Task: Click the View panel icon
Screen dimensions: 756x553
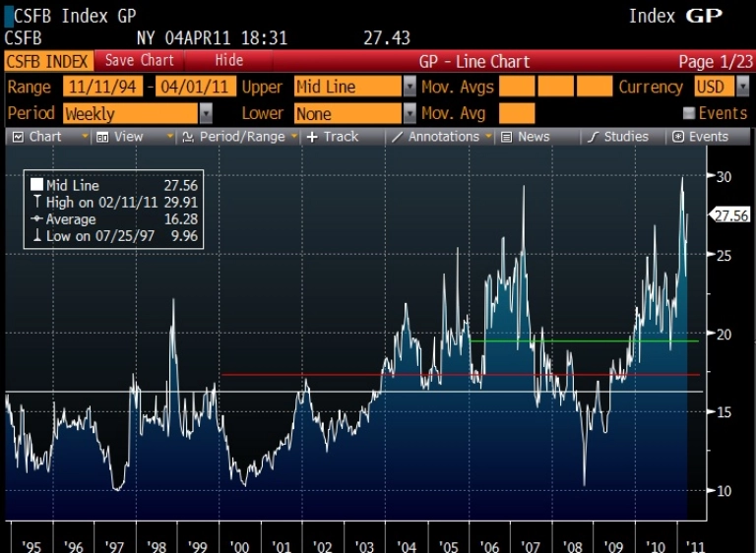Action: (102, 138)
